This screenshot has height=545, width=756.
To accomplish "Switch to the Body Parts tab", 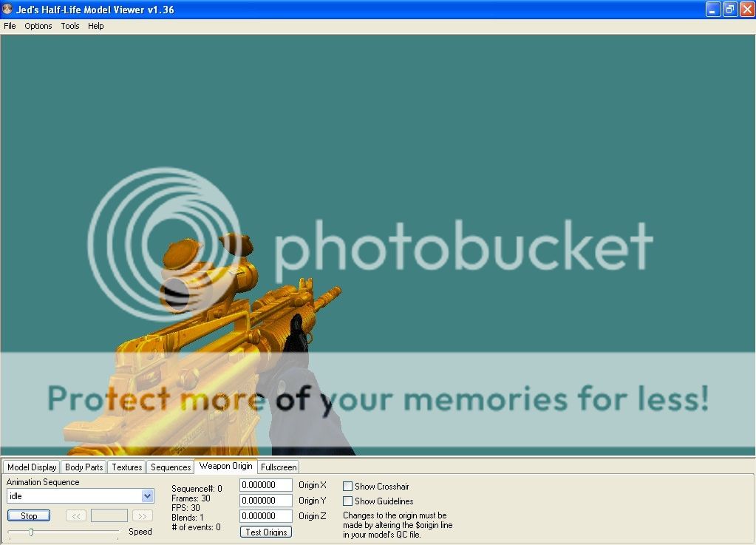I will [x=84, y=467].
